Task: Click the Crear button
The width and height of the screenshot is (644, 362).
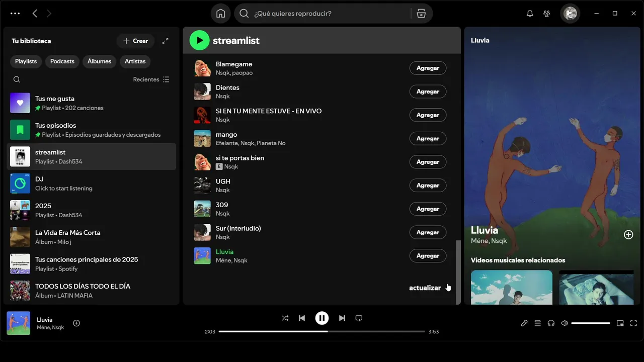Action: 136,41
